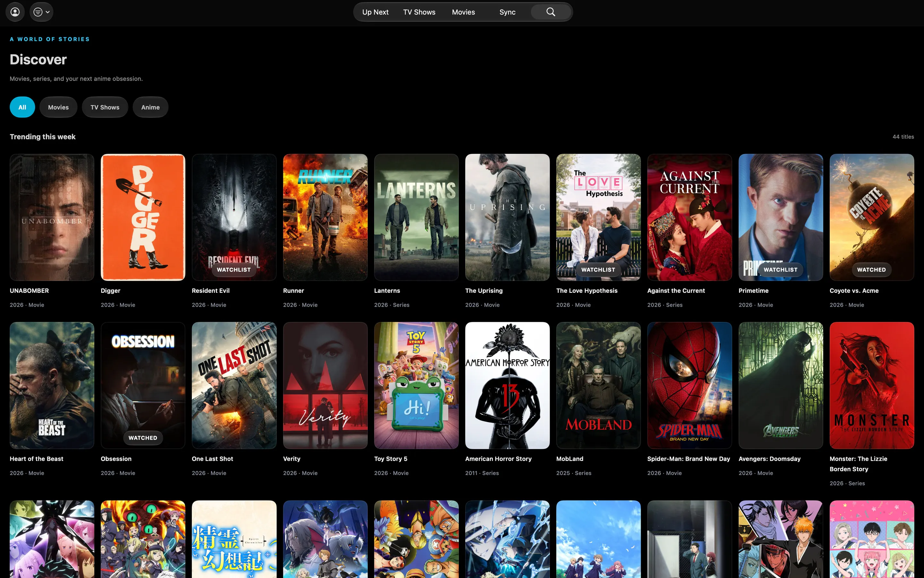
Task: Open the Primetime movie poster
Action: (781, 217)
